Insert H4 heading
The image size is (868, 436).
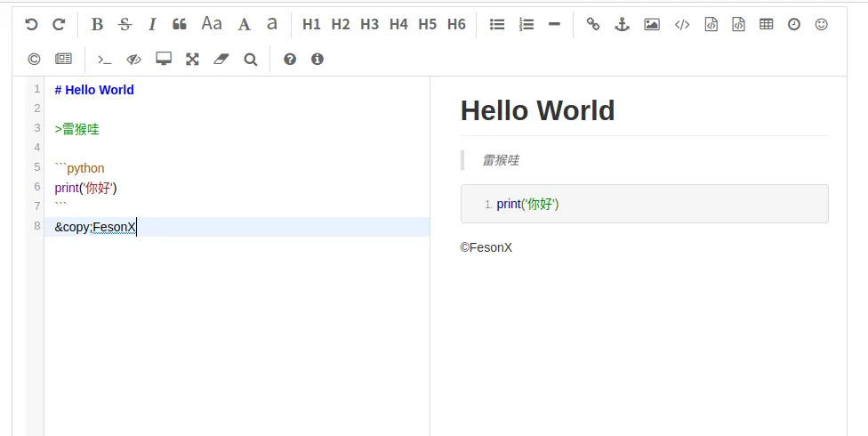point(398,24)
